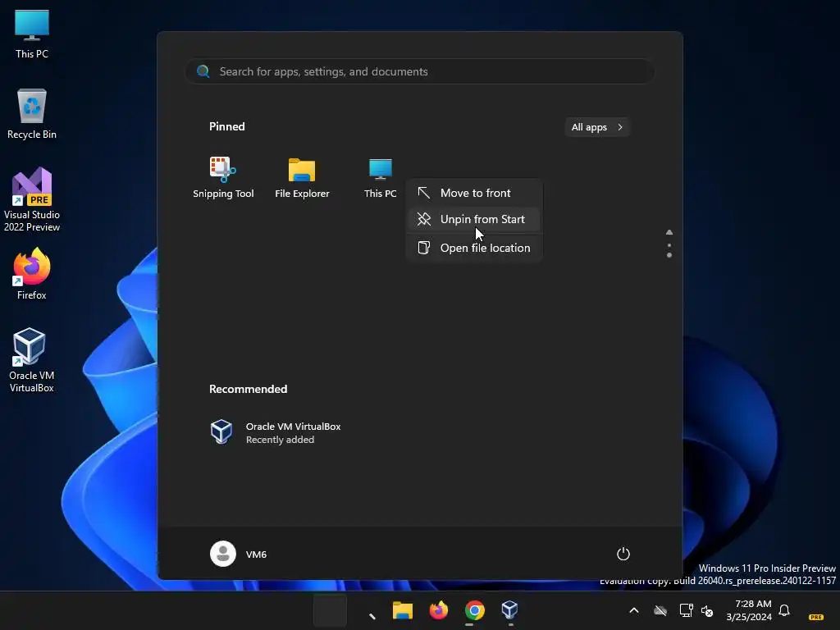The image size is (840, 630).
Task: Open the pinned Snipping Tool app
Action: pyautogui.click(x=223, y=178)
